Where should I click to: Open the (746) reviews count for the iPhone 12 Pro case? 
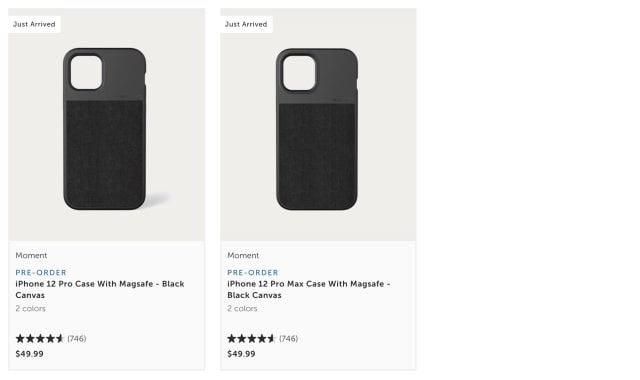click(x=77, y=338)
